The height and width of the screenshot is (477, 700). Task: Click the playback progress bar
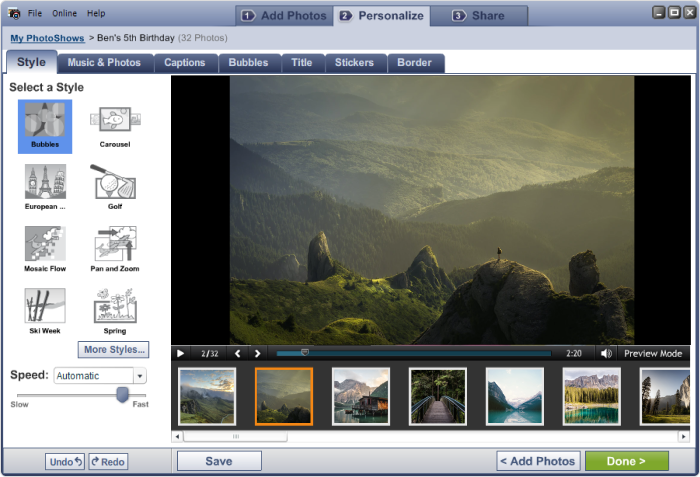414,353
